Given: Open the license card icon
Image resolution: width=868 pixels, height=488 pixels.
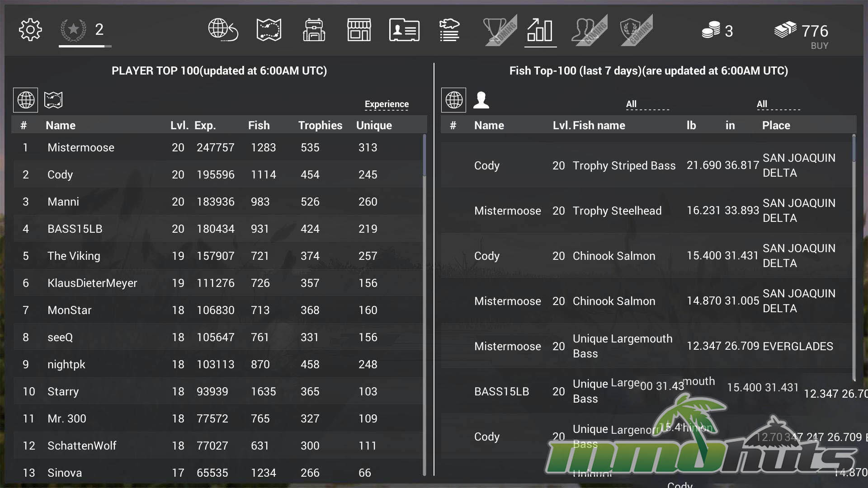Looking at the screenshot, I should pyautogui.click(x=404, y=30).
